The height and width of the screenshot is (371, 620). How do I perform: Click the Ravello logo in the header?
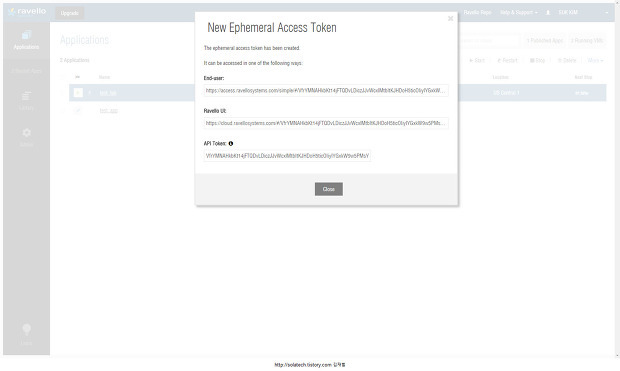point(27,11)
